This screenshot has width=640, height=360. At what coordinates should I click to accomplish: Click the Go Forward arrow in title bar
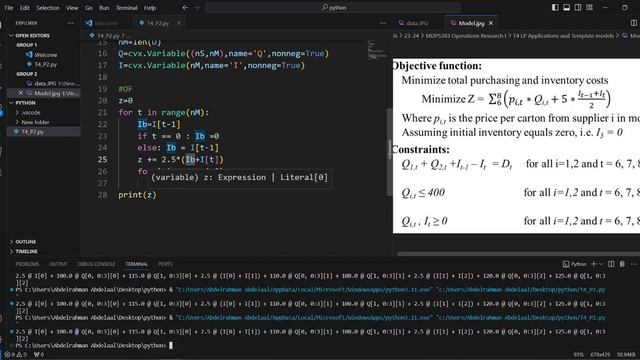(x=196, y=8)
